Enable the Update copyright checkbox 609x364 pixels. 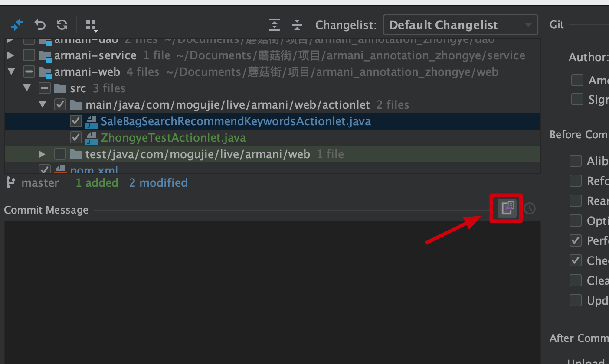point(575,300)
